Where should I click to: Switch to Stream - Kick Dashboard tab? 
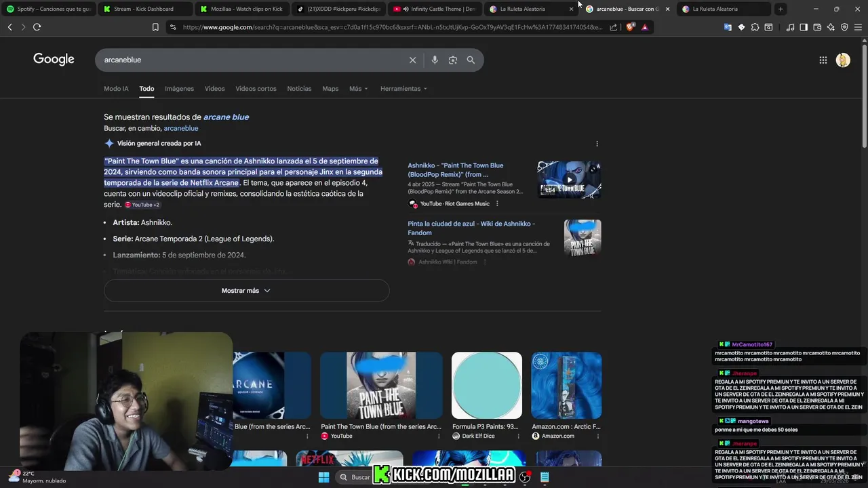click(x=144, y=9)
